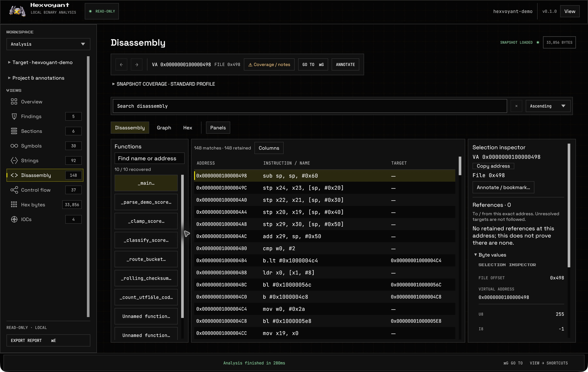
Task: Click the Hexvoyant logo icon
Action: (x=17, y=11)
